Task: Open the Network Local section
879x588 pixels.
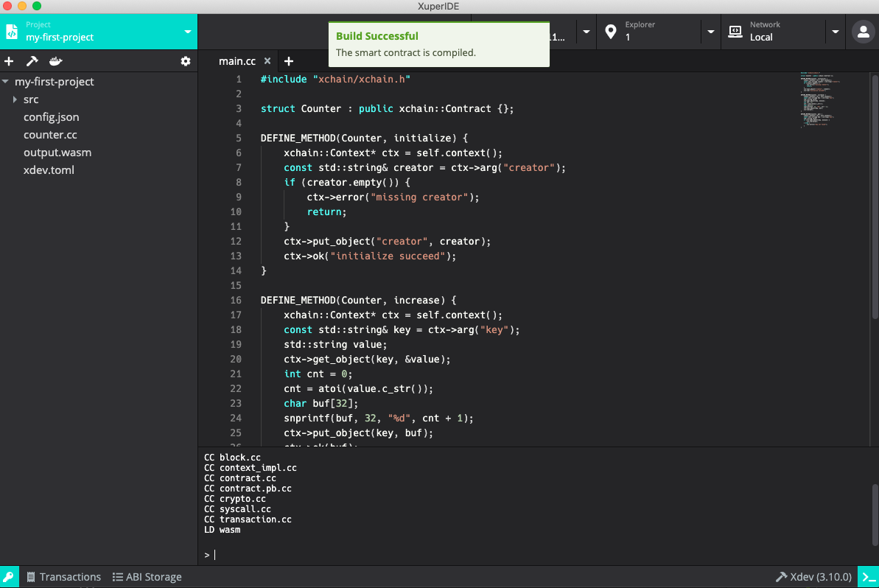Action: pyautogui.click(x=774, y=32)
